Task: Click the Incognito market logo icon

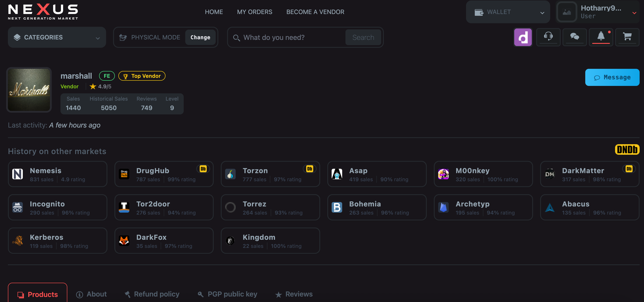Action: click(x=18, y=207)
